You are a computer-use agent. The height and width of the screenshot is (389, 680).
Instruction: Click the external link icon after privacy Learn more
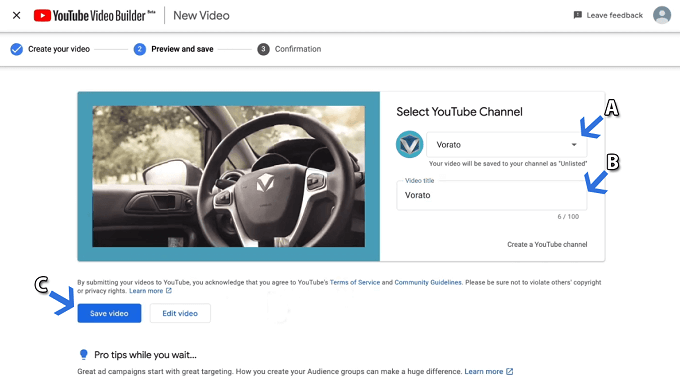coord(169,291)
